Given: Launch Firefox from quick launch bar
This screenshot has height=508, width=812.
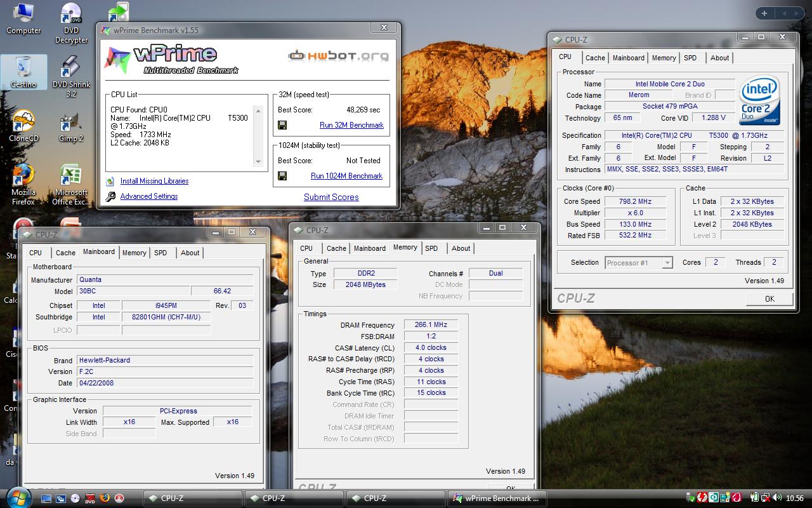Looking at the screenshot, I should [105, 498].
